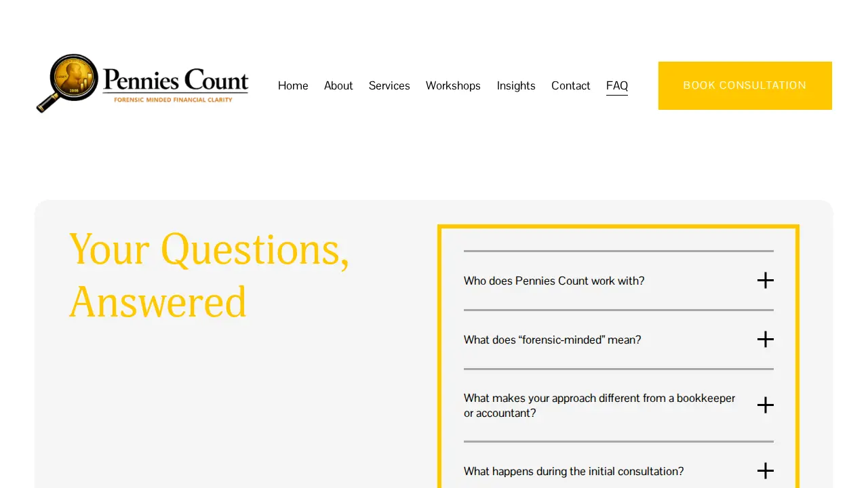Image resolution: width=868 pixels, height=488 pixels.
Task: Click the 'Your Questions, Answered' heading
Action: click(x=210, y=275)
